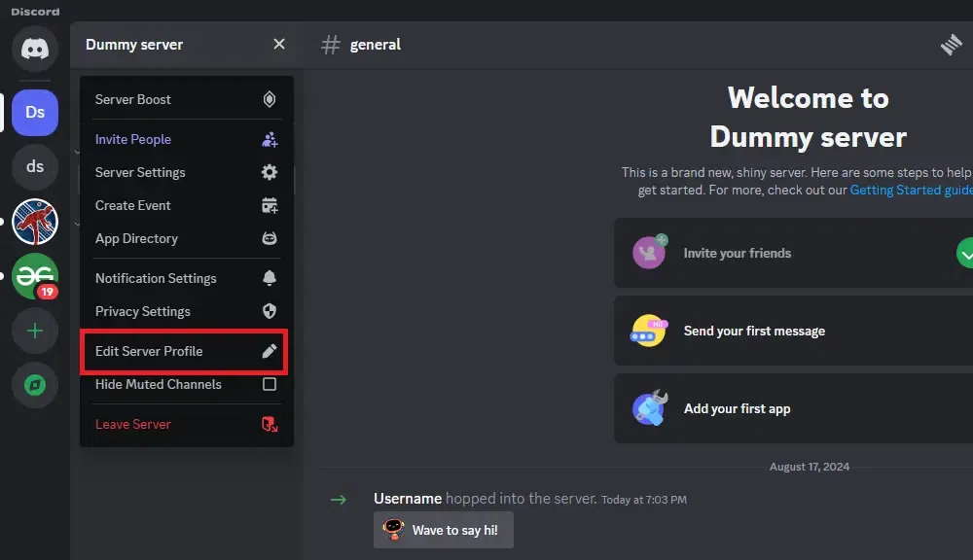Click the Notification Settings bell icon

[x=270, y=278]
